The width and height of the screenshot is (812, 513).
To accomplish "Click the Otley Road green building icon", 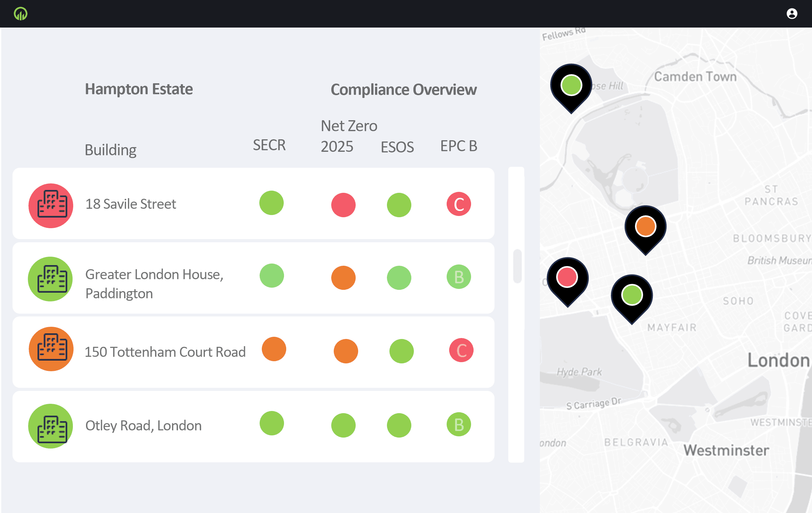I will (51, 426).
